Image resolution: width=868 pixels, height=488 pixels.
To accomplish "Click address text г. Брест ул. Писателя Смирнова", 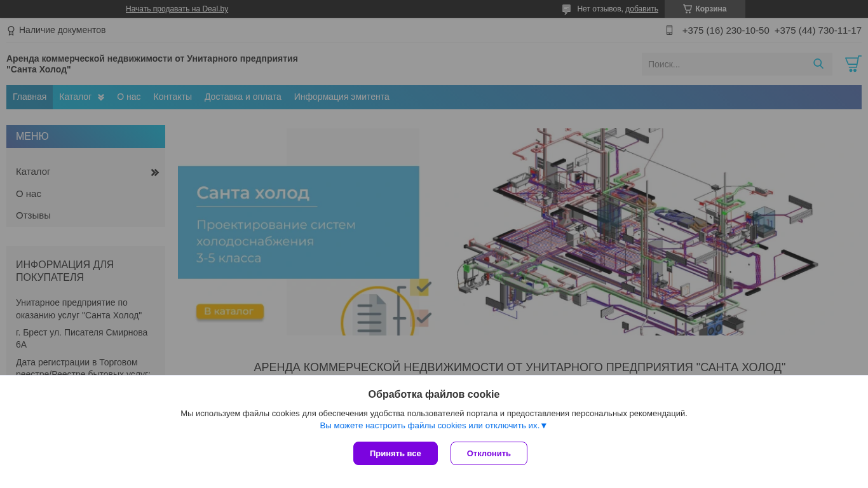I will (81, 338).
